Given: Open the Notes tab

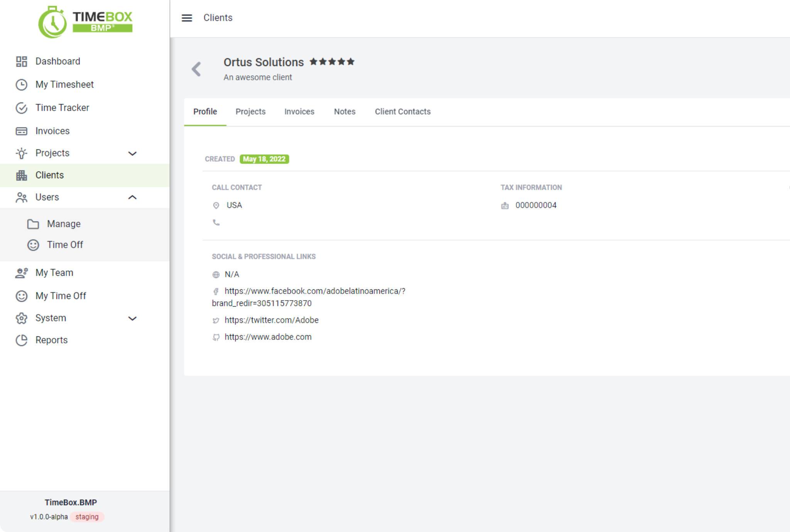Looking at the screenshot, I should [x=345, y=112].
